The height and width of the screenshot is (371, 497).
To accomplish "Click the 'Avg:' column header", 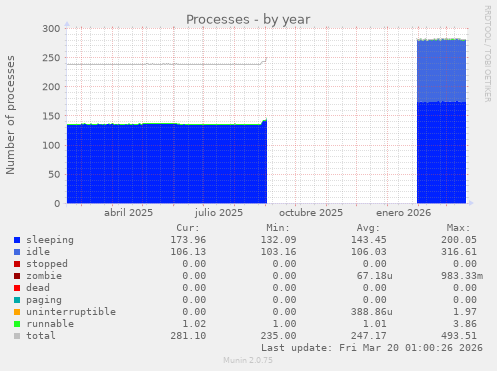I will point(368,228).
